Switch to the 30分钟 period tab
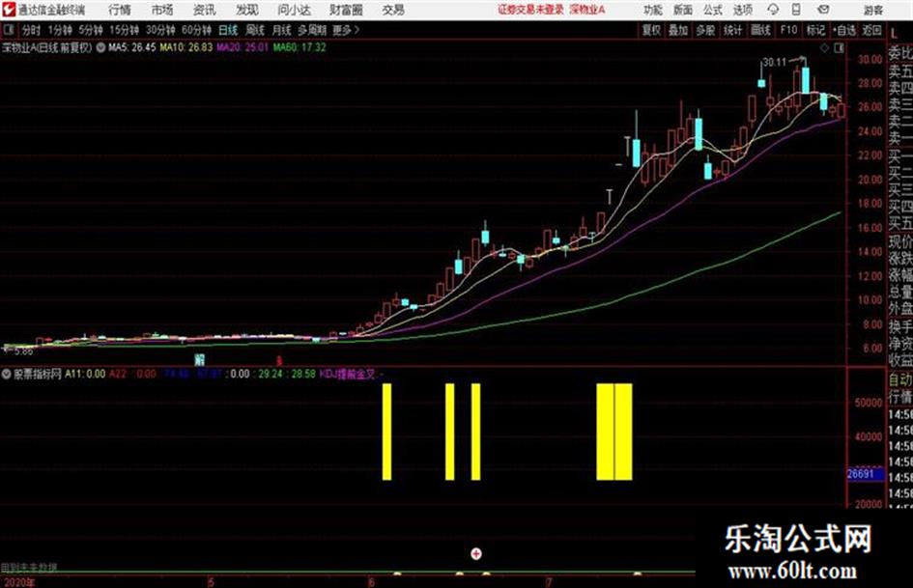The width and height of the screenshot is (913, 588). [x=160, y=30]
